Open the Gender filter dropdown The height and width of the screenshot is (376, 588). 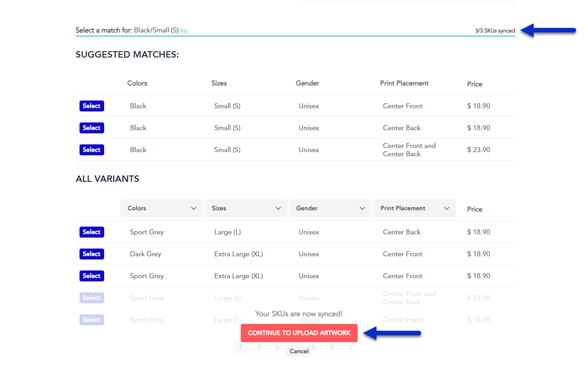(x=330, y=208)
